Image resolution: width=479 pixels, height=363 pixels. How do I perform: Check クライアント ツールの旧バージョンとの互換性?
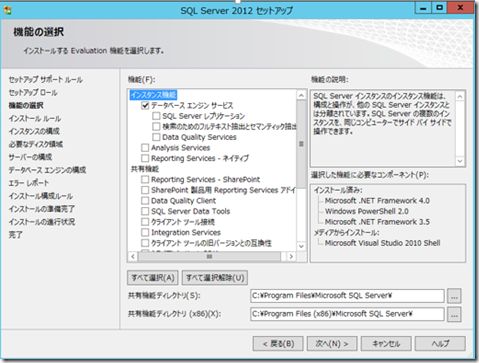pos(145,243)
